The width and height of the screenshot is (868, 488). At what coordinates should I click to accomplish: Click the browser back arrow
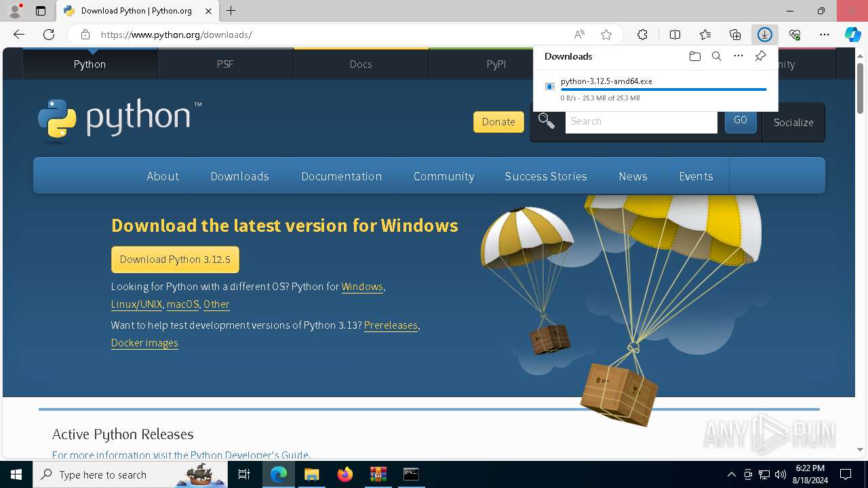[x=19, y=35]
